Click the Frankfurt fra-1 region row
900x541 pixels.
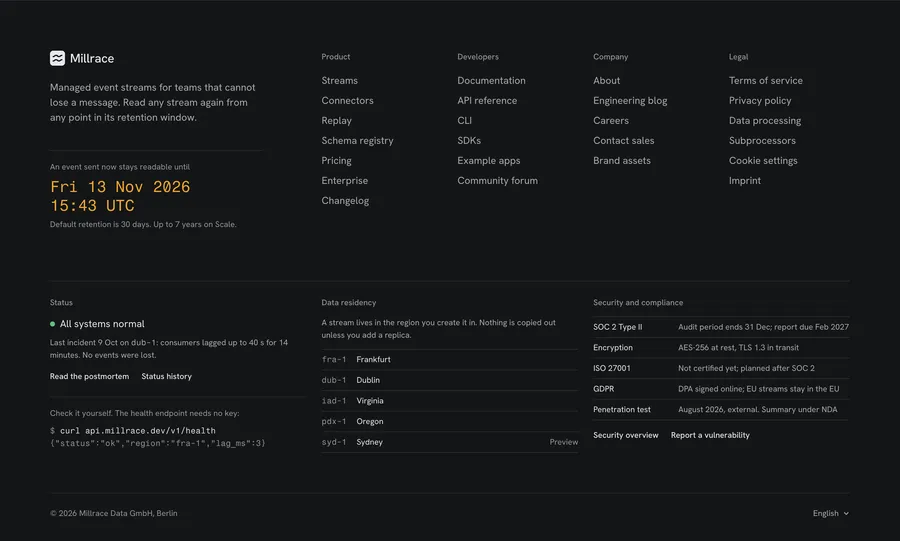pyautogui.click(x=449, y=360)
